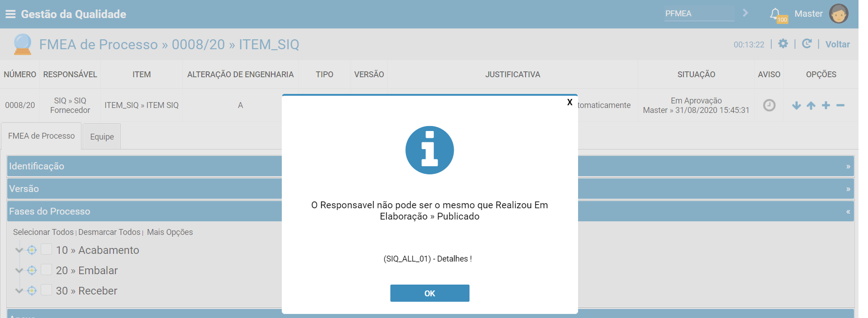Click the 00:13:22 session timer
Image resolution: width=868 pixels, height=318 pixels.
coord(749,45)
